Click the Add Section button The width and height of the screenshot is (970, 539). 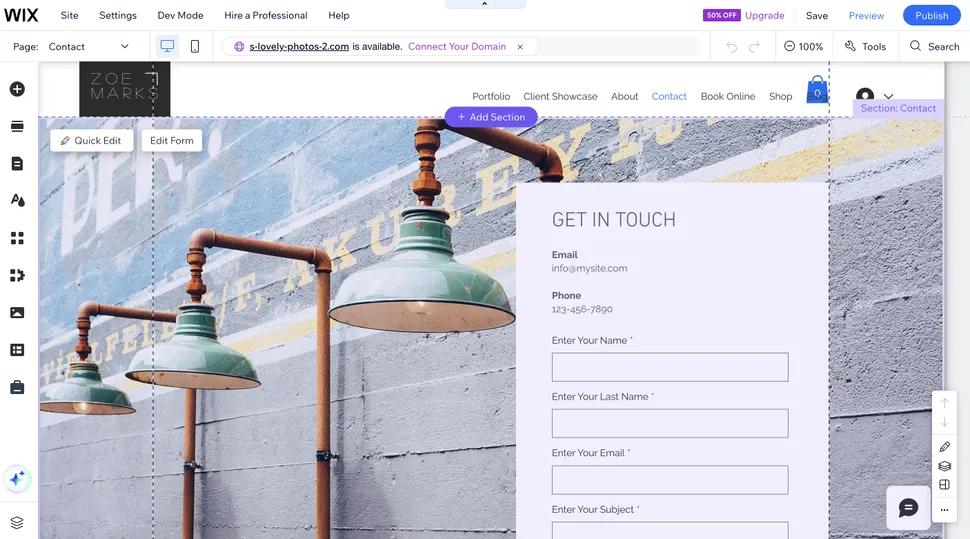click(x=491, y=117)
